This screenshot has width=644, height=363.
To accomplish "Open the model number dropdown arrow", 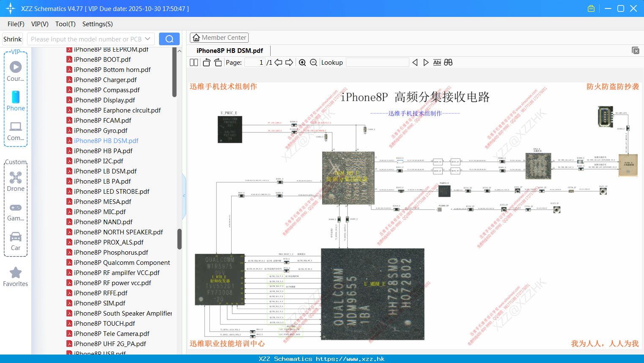I will tap(148, 39).
